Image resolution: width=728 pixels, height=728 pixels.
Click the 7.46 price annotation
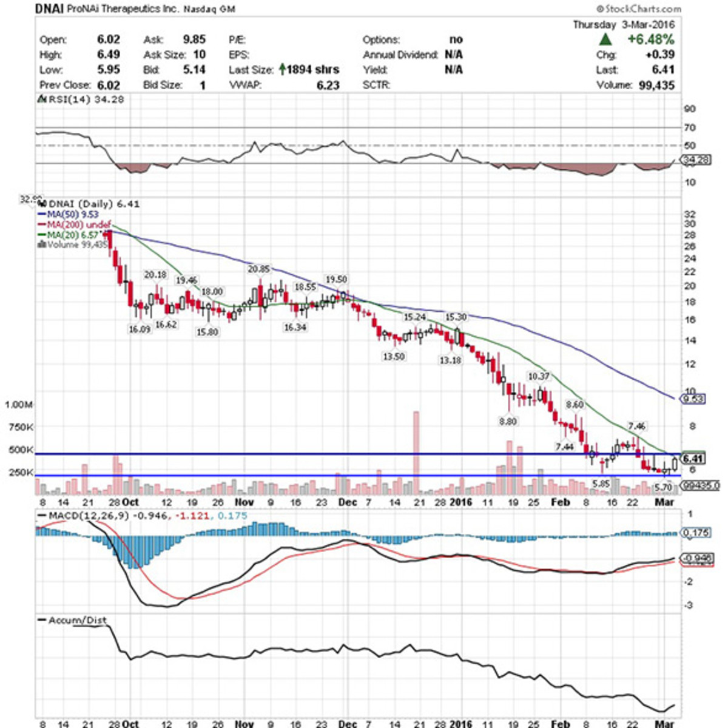coord(636,426)
